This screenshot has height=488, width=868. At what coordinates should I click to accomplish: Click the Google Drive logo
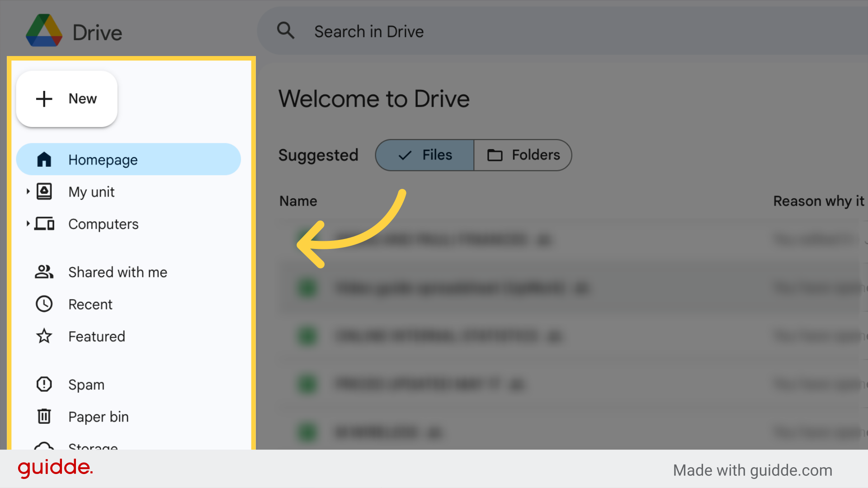[x=44, y=31]
